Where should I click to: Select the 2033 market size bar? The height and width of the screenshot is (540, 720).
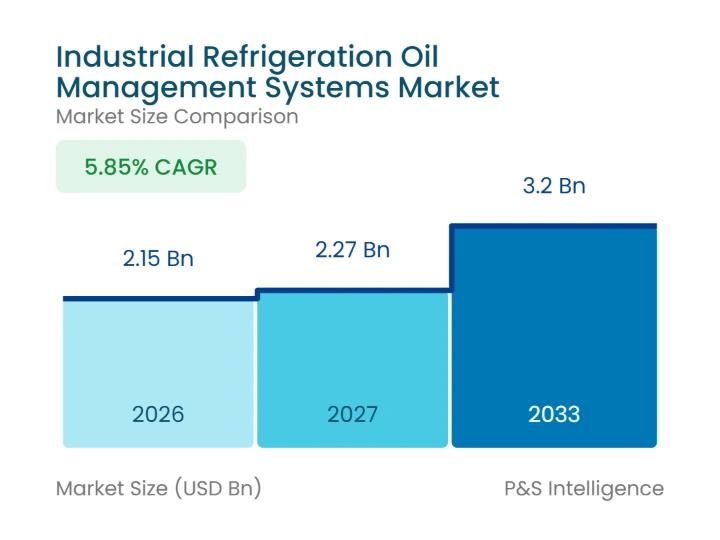554,336
